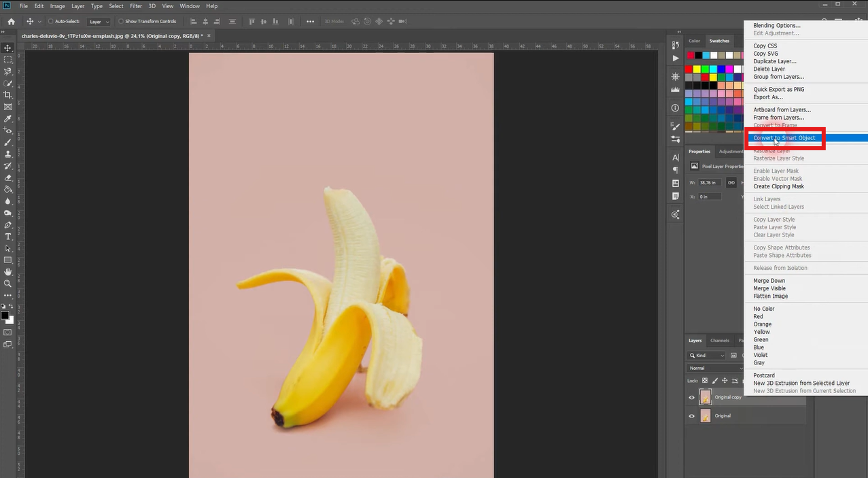Click the Original copy layer thumbnail
868x478 pixels.
pyautogui.click(x=706, y=397)
